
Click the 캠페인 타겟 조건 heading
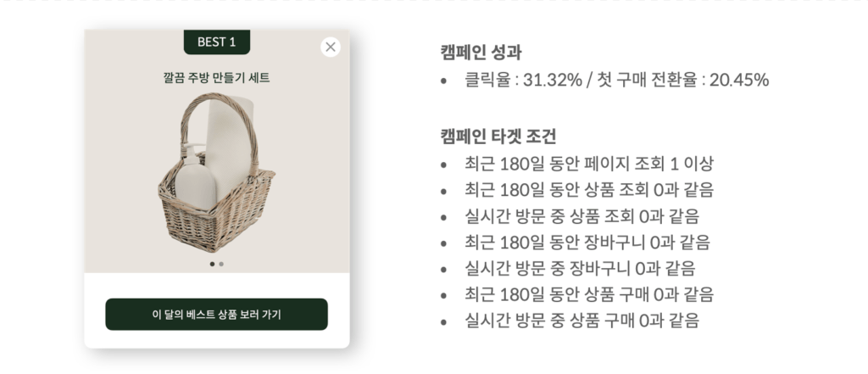tap(498, 136)
